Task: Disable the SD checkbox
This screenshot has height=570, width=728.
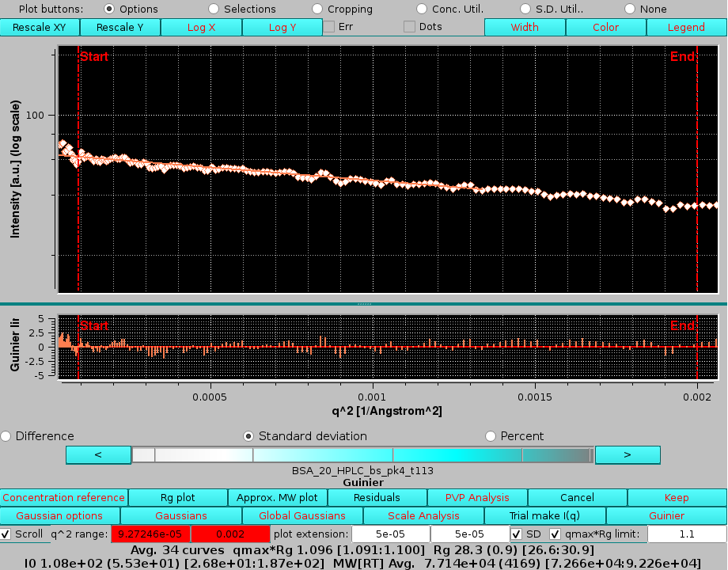Action: pyautogui.click(x=518, y=534)
